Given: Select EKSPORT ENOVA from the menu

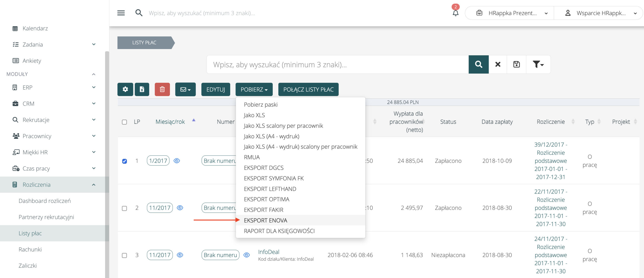Looking at the screenshot, I should point(265,220).
